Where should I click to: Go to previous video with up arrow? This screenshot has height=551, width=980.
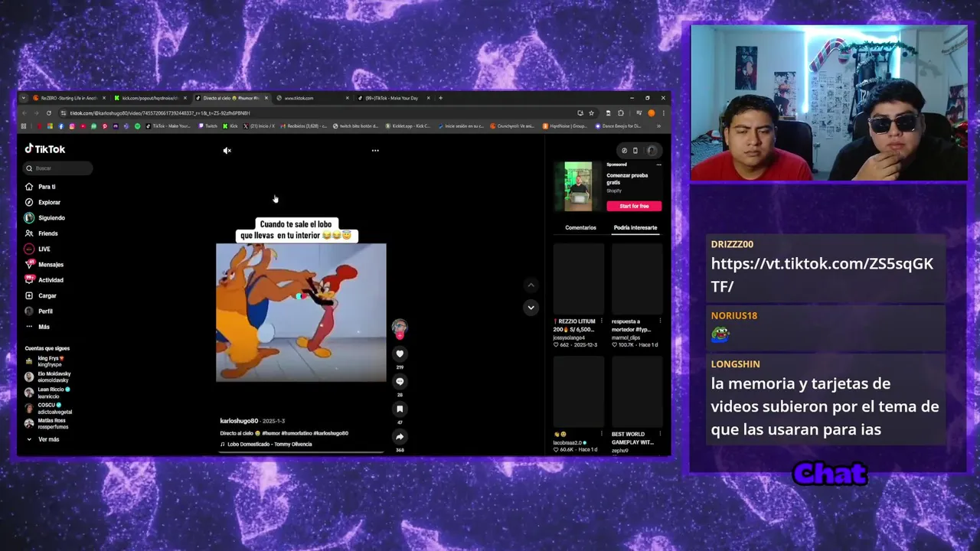pyautogui.click(x=531, y=285)
